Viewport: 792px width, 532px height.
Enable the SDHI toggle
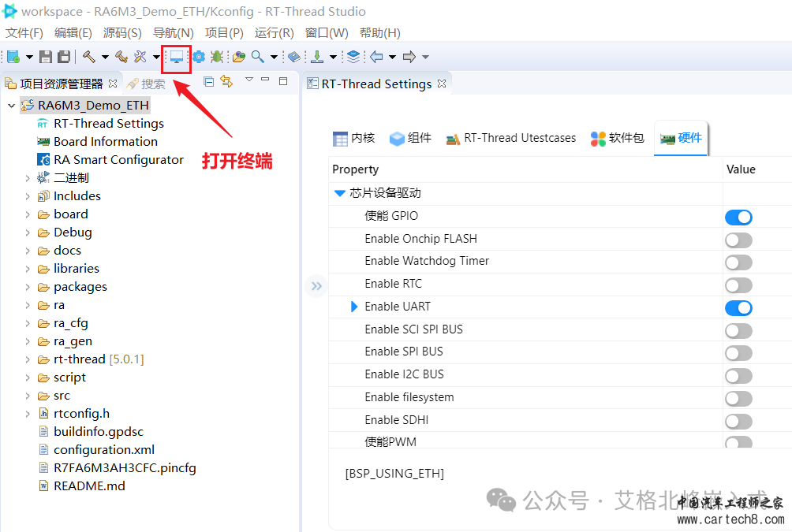pyautogui.click(x=738, y=422)
